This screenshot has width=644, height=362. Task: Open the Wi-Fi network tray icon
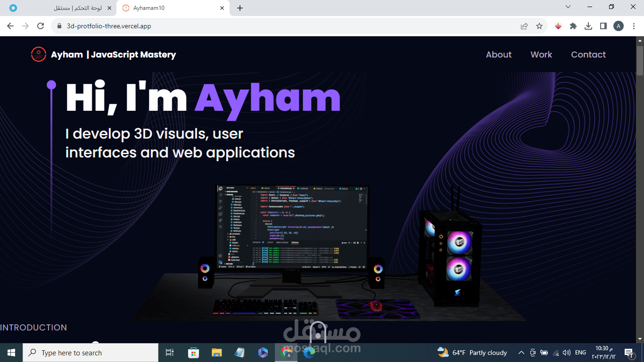pos(556,353)
